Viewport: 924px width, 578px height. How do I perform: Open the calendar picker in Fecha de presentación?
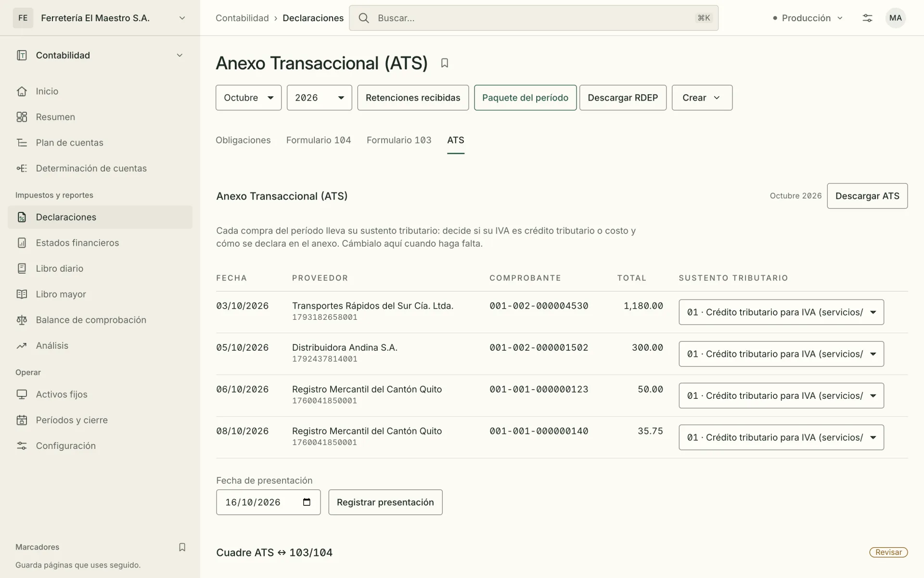pyautogui.click(x=307, y=502)
